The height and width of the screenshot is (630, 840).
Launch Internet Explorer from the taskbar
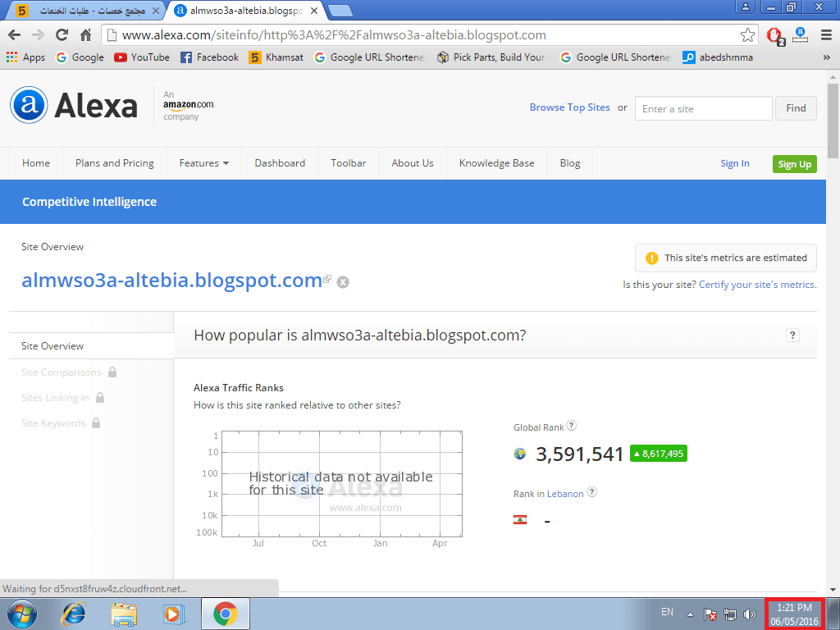73,614
